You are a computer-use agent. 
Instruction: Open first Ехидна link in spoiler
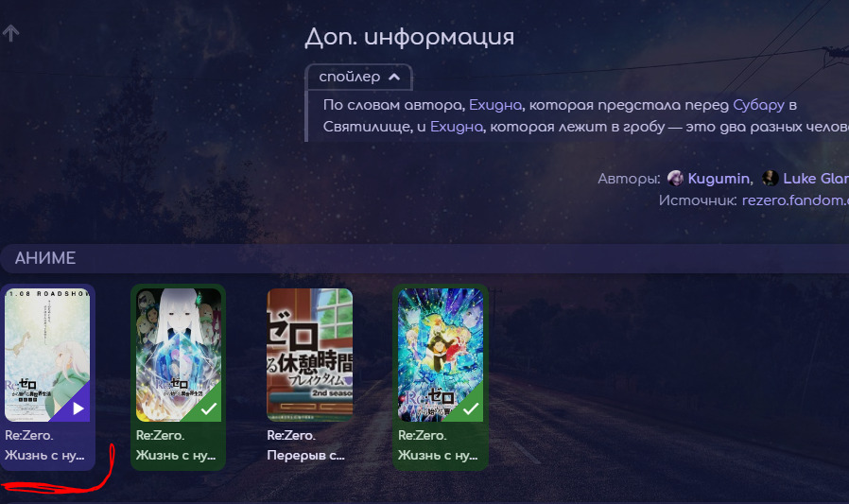tap(494, 105)
